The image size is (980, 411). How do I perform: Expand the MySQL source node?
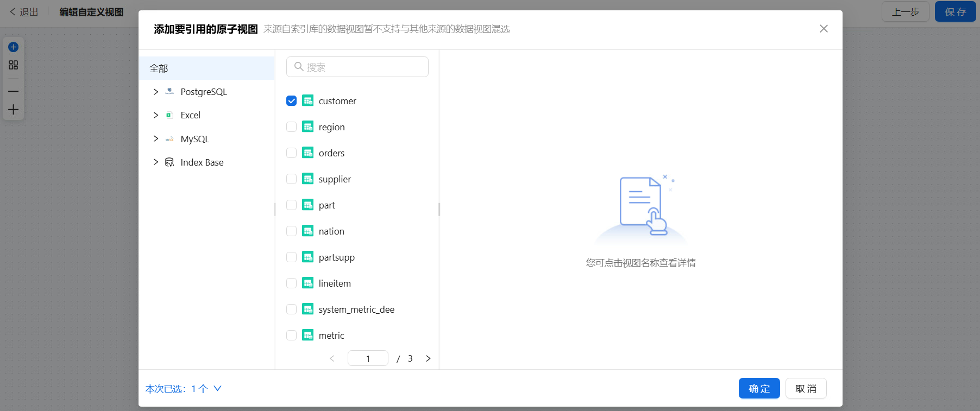156,139
